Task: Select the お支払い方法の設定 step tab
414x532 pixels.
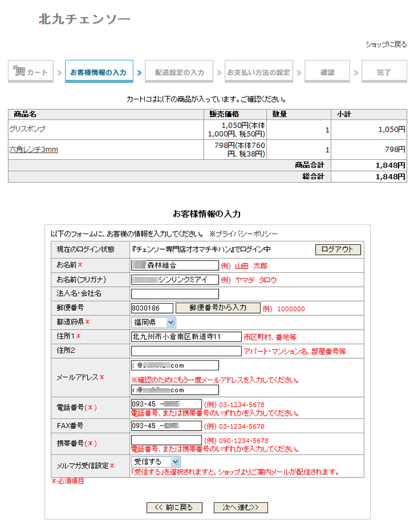Action: [259, 72]
